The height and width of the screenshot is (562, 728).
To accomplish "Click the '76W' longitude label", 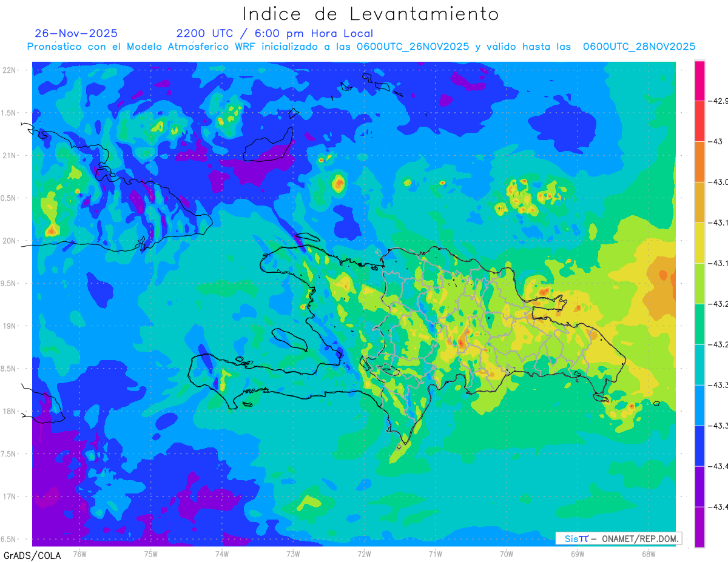I will point(79,554).
